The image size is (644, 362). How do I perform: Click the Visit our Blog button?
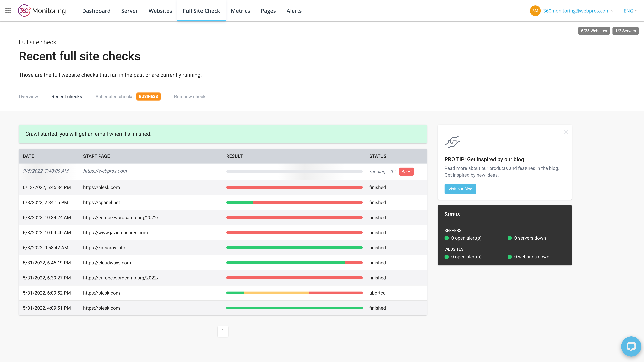[x=460, y=189]
